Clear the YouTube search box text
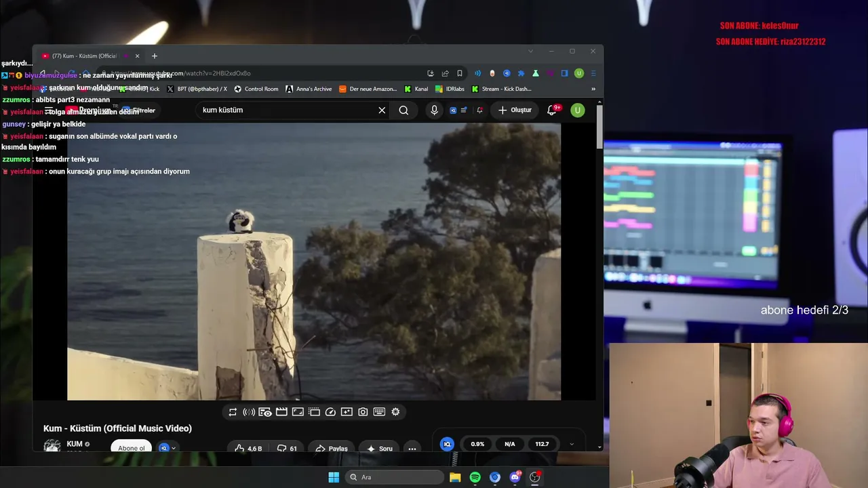The image size is (868, 488). (382, 110)
